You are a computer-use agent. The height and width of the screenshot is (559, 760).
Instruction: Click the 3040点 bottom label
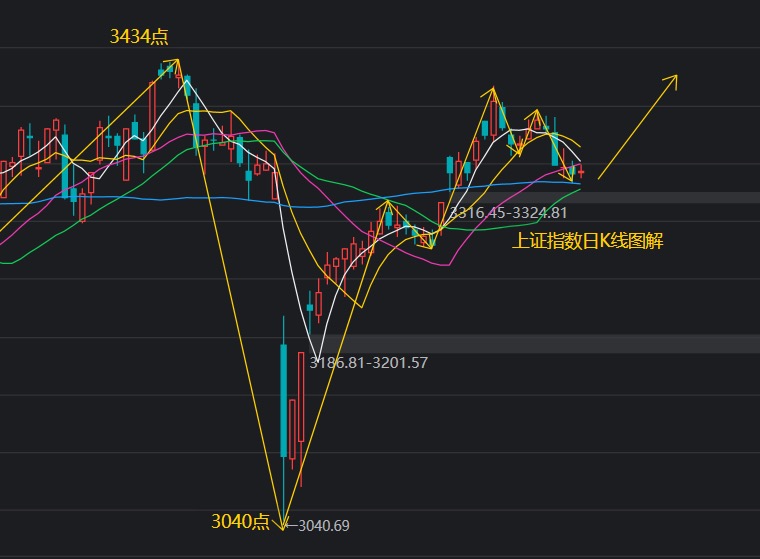[240, 522]
